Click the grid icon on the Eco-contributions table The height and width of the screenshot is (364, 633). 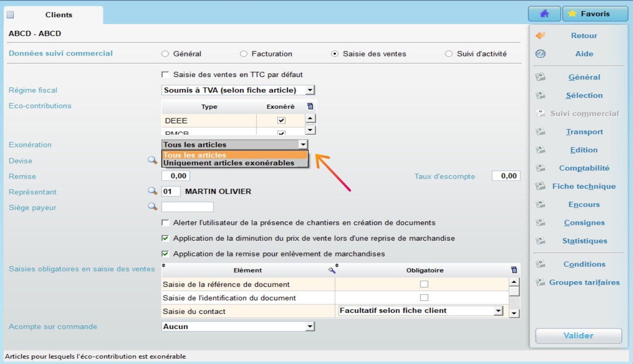pos(309,106)
